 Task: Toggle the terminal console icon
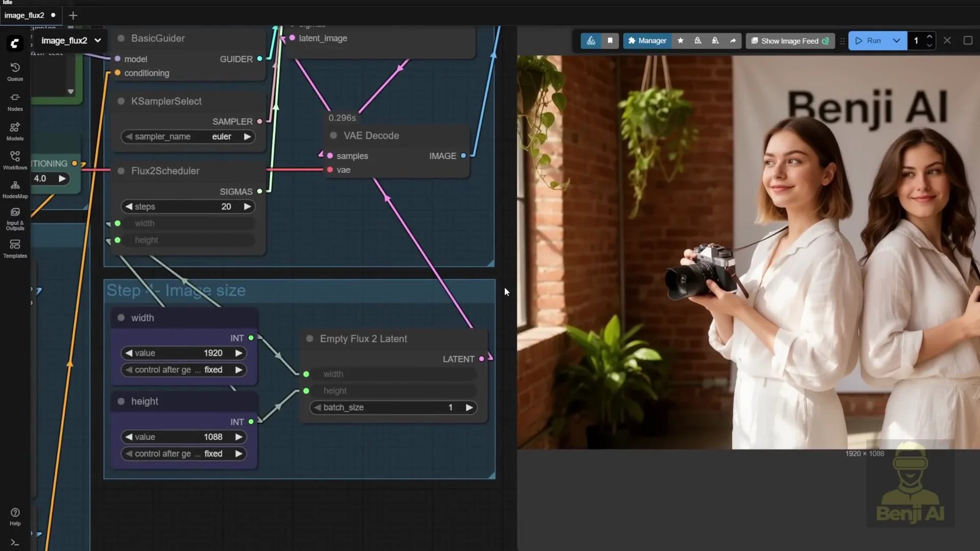15,542
